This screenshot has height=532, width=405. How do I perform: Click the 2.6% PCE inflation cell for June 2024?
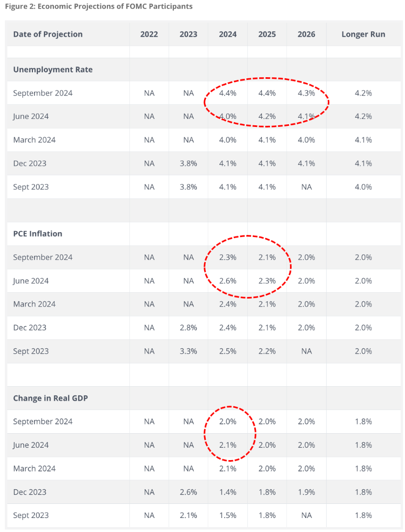[228, 281]
